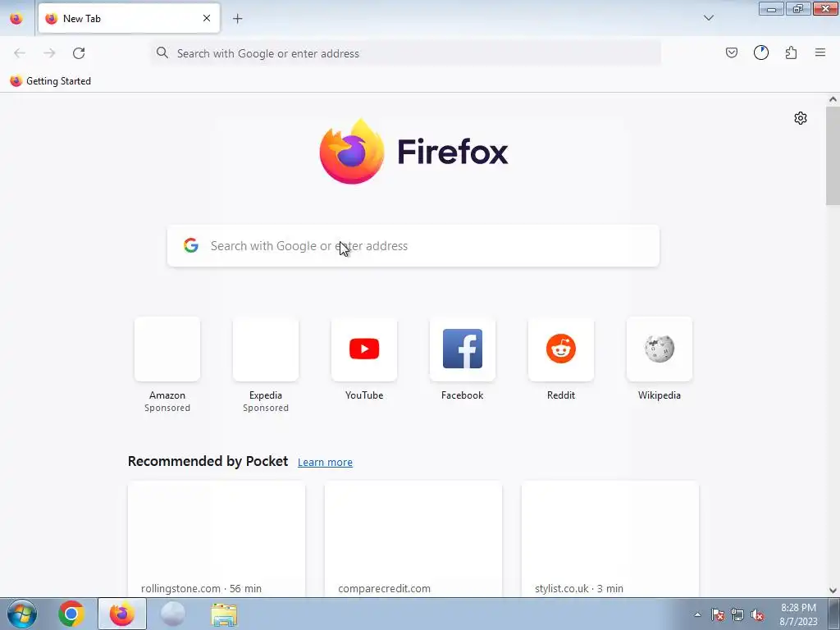Viewport: 840px width, 630px height.
Task: Open Firefox View pinned tab icon
Action: coord(16,18)
